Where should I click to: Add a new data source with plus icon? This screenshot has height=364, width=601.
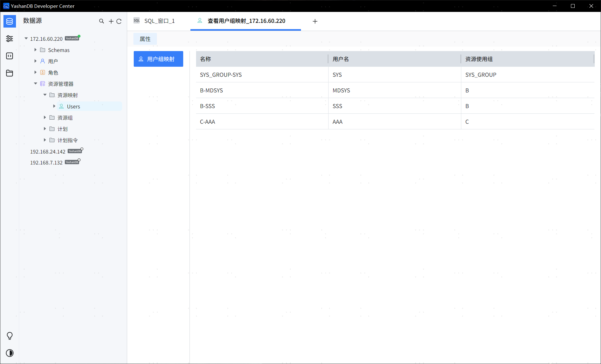[x=111, y=21]
